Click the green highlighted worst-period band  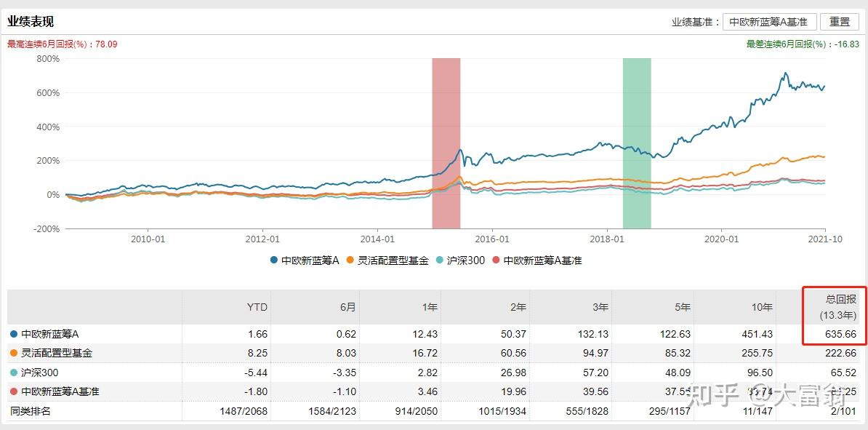[x=637, y=143]
